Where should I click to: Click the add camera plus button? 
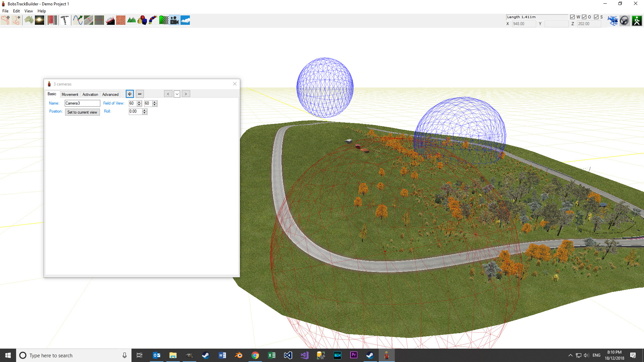click(129, 94)
